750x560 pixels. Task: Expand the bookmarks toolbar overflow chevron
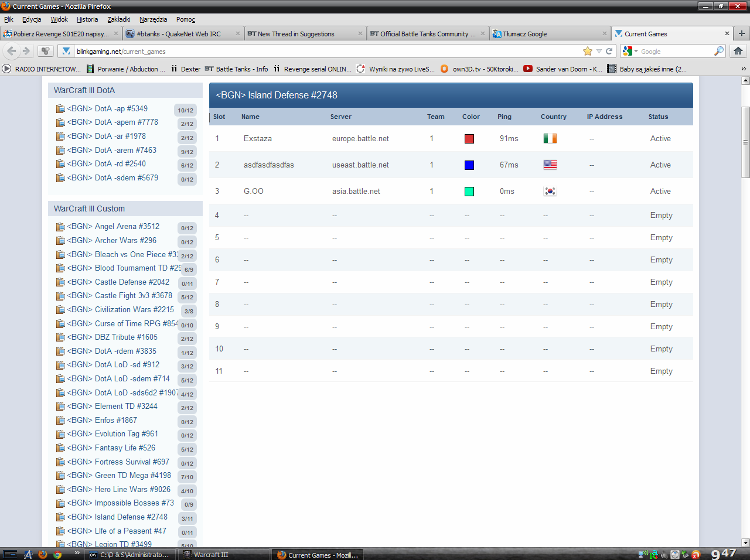(744, 69)
